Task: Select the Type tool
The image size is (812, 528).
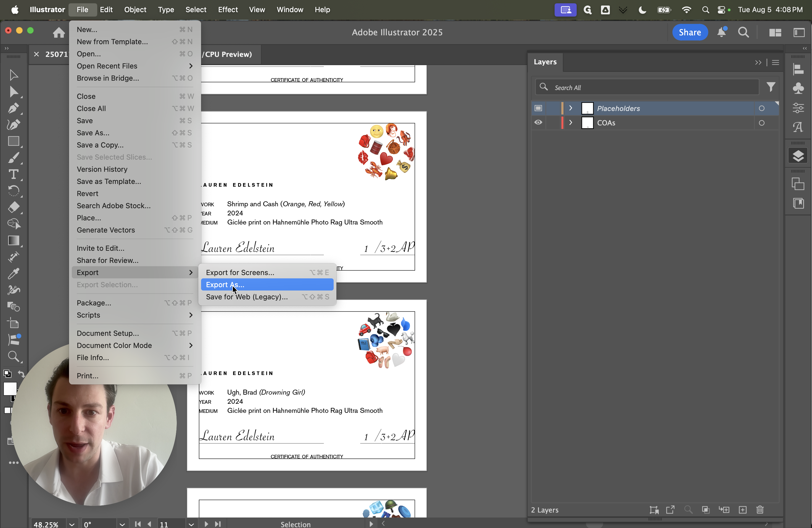Action: tap(13, 174)
